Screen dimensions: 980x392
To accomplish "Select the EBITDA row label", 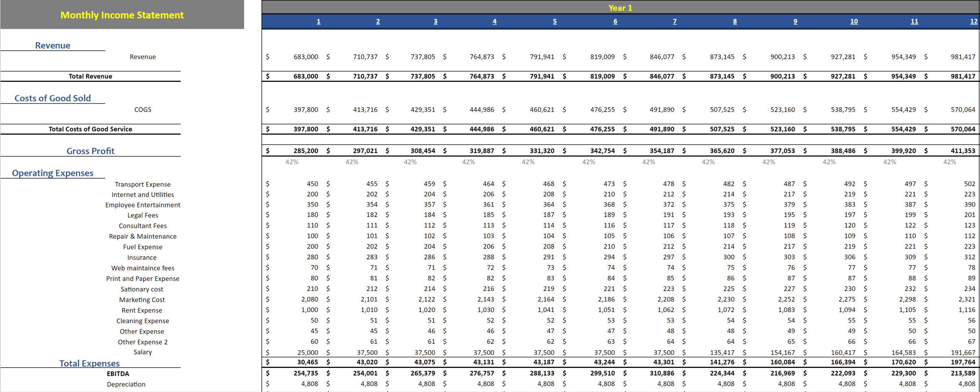I will click(119, 374).
